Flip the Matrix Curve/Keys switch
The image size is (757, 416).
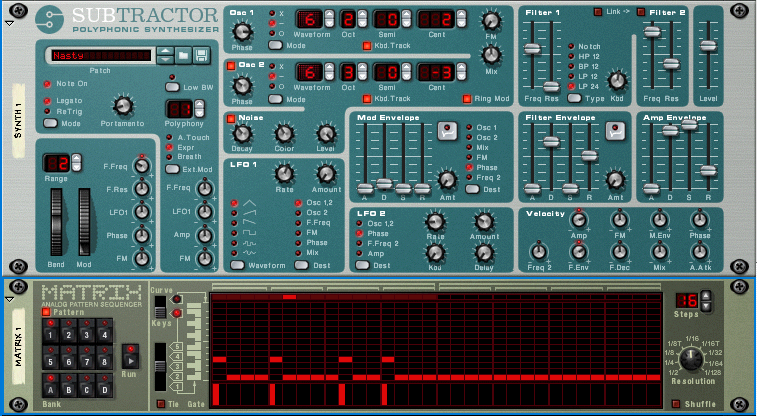[x=159, y=306]
